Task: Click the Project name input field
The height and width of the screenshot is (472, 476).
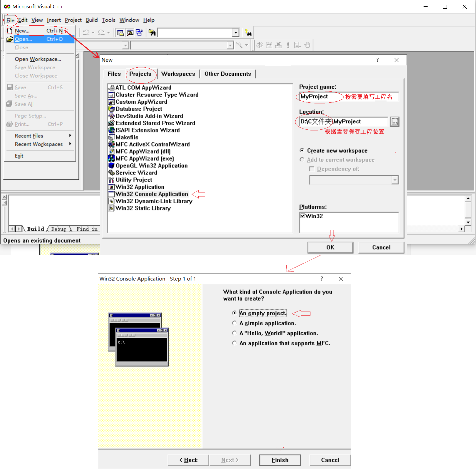Action: coord(349,96)
